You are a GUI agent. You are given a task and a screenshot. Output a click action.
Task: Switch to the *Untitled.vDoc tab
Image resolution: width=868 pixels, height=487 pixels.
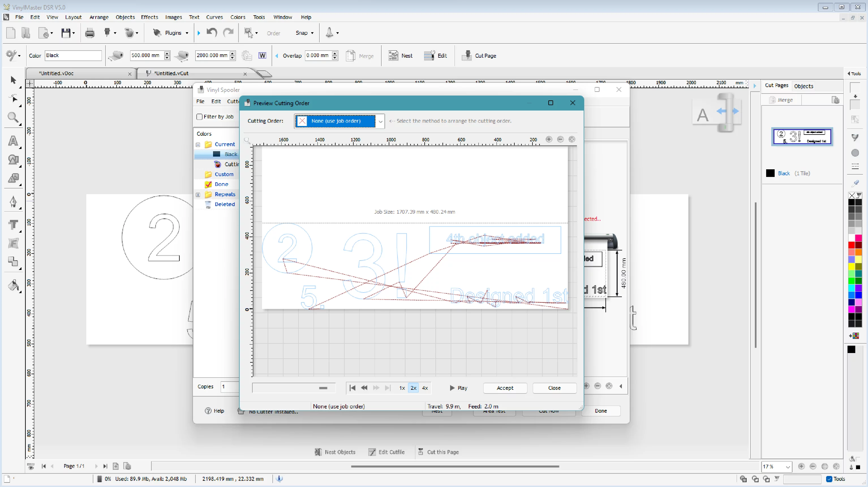pos(81,73)
